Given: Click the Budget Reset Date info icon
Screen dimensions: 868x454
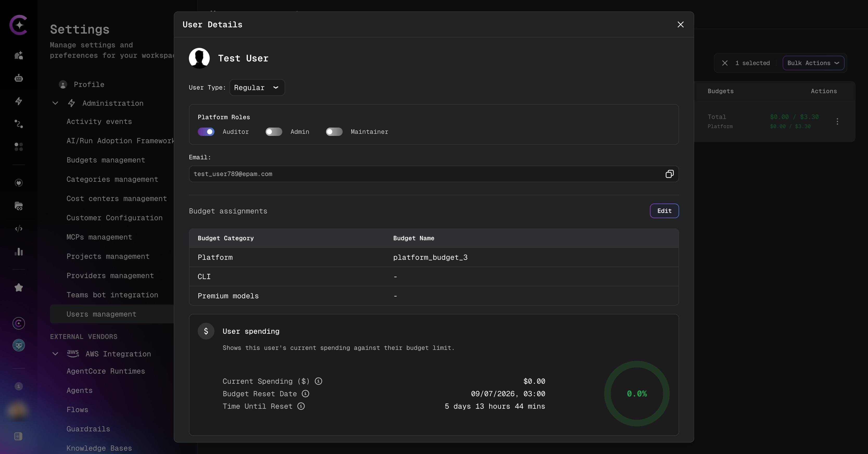Looking at the screenshot, I should tap(305, 394).
